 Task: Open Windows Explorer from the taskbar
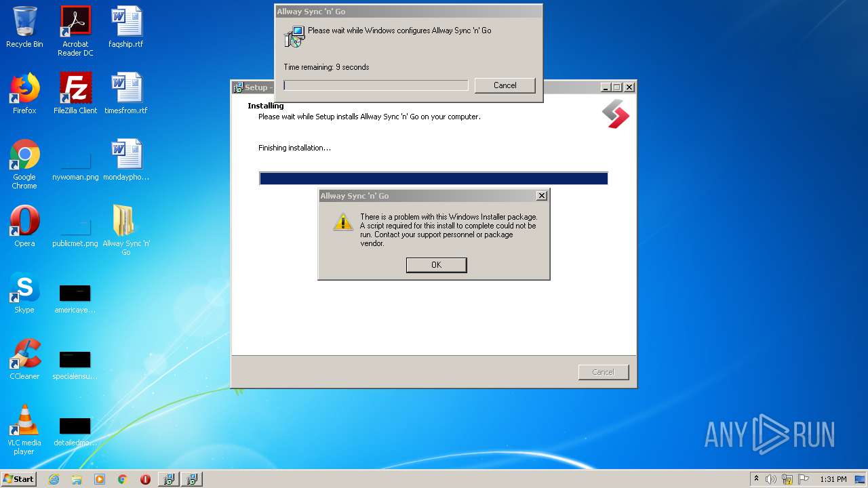77,479
